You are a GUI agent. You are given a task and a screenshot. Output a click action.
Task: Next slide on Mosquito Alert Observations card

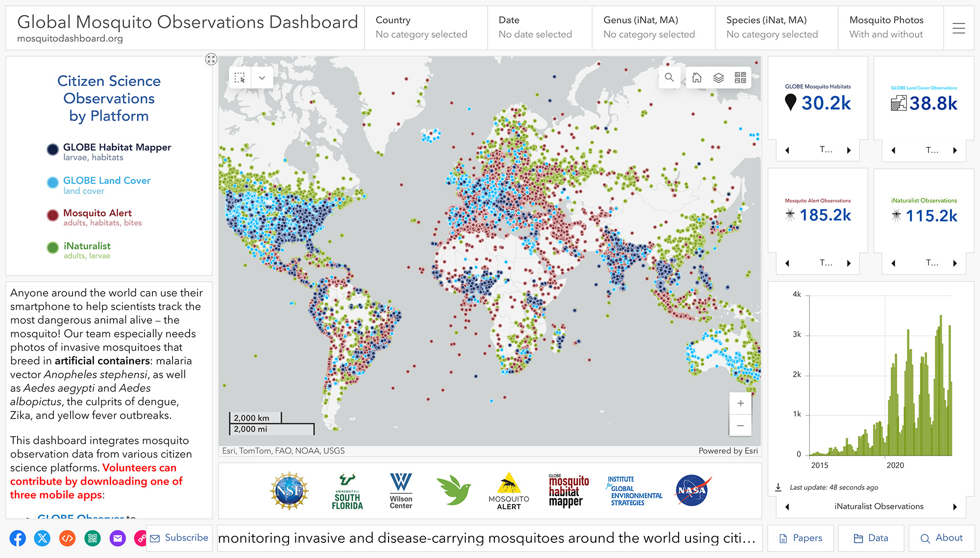[849, 263]
